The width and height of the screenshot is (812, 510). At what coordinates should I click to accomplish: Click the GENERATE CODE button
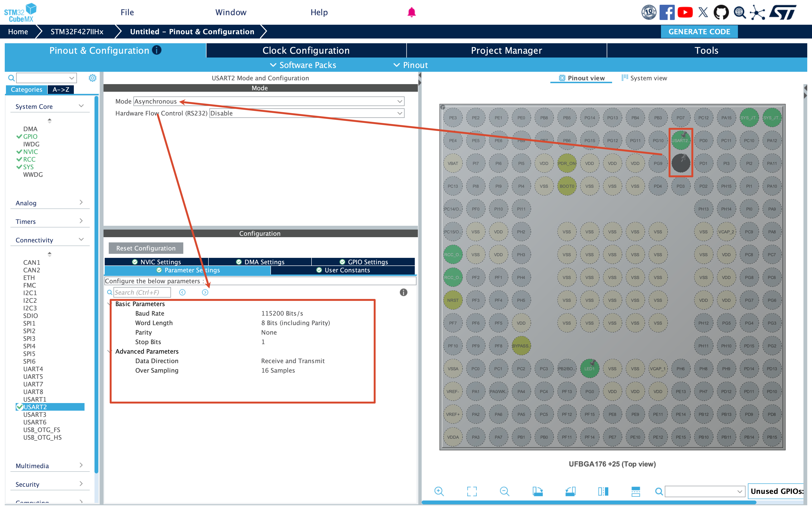click(699, 32)
